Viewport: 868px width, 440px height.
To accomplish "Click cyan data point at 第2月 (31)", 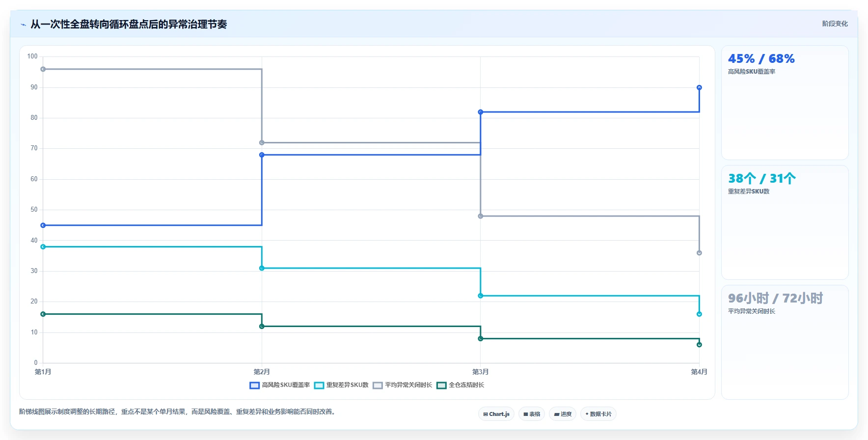I will pyautogui.click(x=262, y=268).
